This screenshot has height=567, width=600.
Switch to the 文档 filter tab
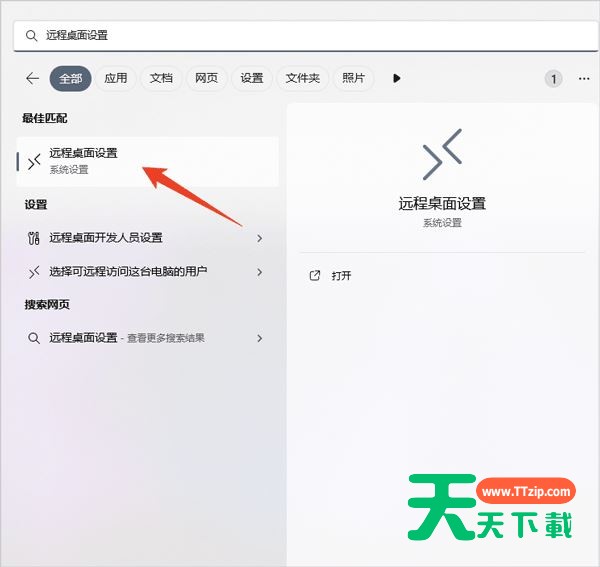click(x=161, y=78)
